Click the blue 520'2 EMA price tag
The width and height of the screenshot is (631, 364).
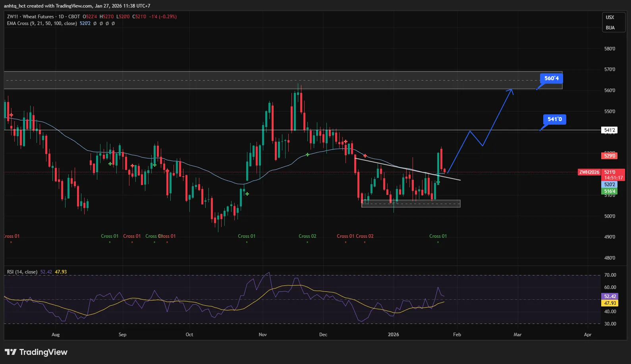(610, 185)
